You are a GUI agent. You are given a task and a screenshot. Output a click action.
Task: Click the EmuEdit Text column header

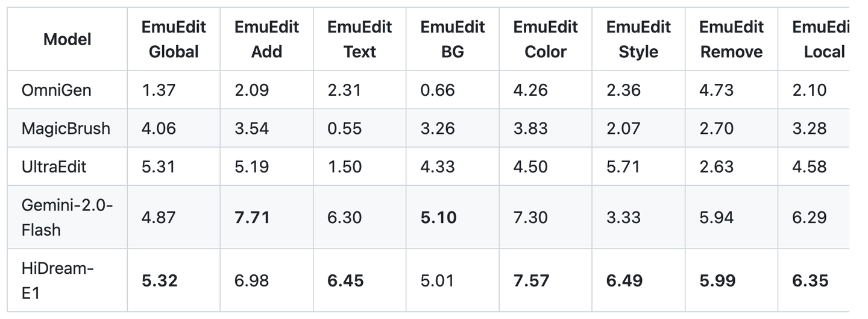pos(360,40)
